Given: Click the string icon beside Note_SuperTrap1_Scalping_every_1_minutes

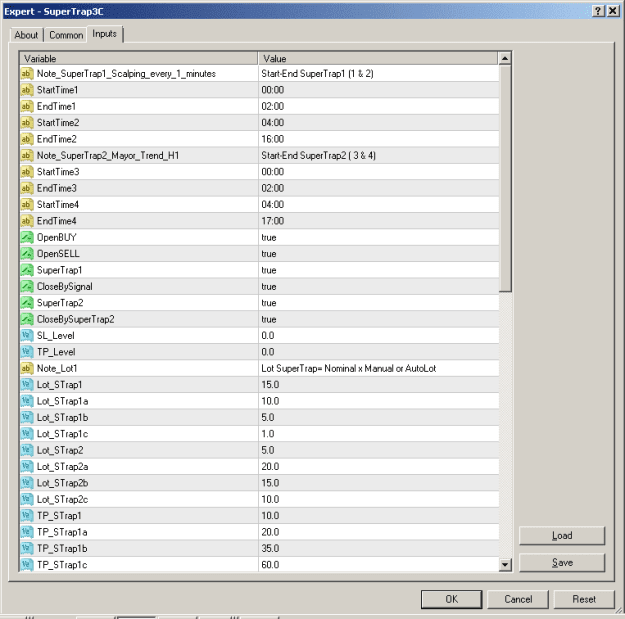Looking at the screenshot, I should point(27,74).
